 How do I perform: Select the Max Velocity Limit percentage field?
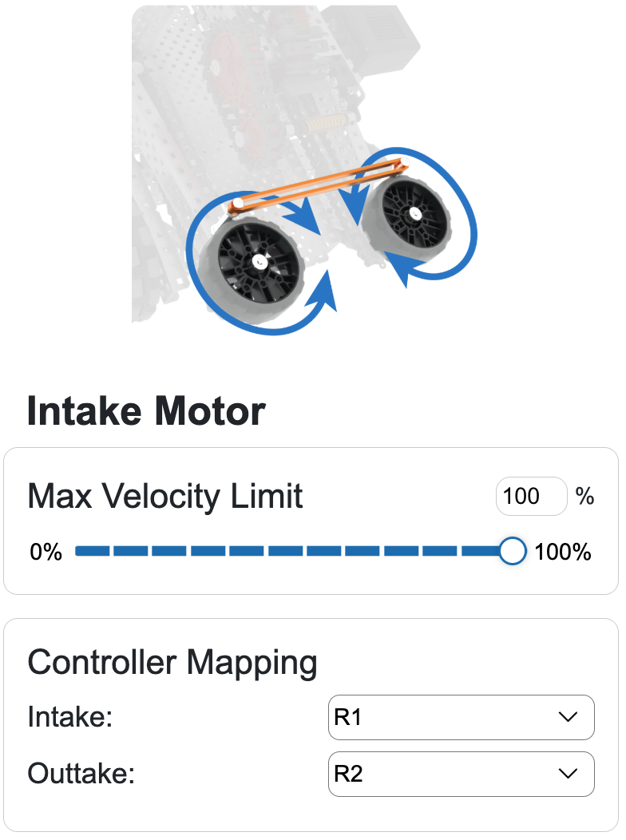[530, 496]
